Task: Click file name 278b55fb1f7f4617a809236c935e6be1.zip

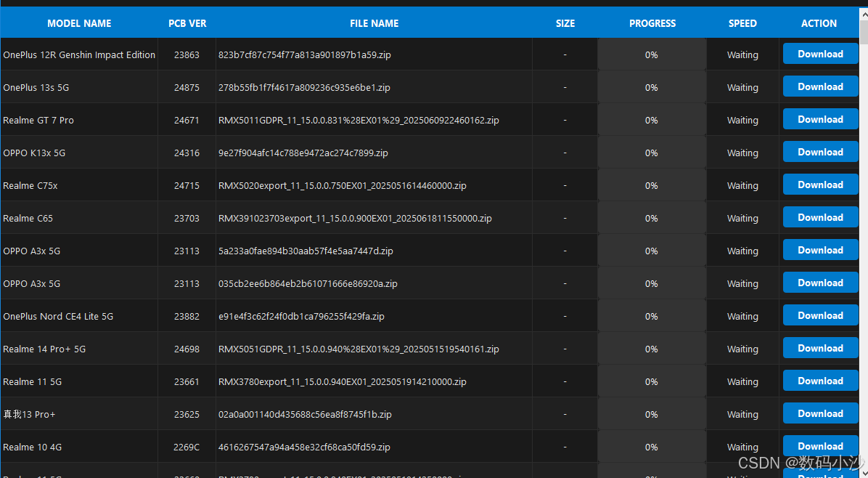Action: pos(304,87)
